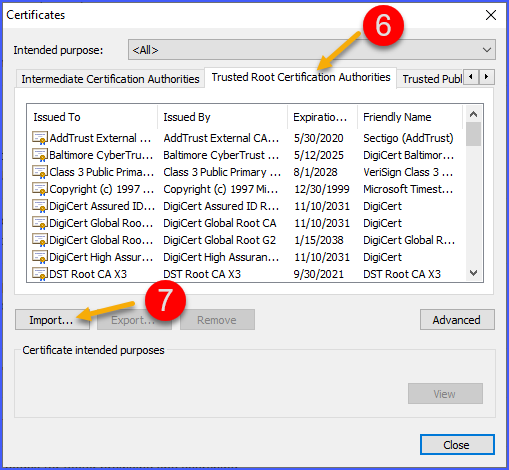Select DigiCert Global Root G2 certificate icon
Viewport: 509px width, 470px height.
40,240
